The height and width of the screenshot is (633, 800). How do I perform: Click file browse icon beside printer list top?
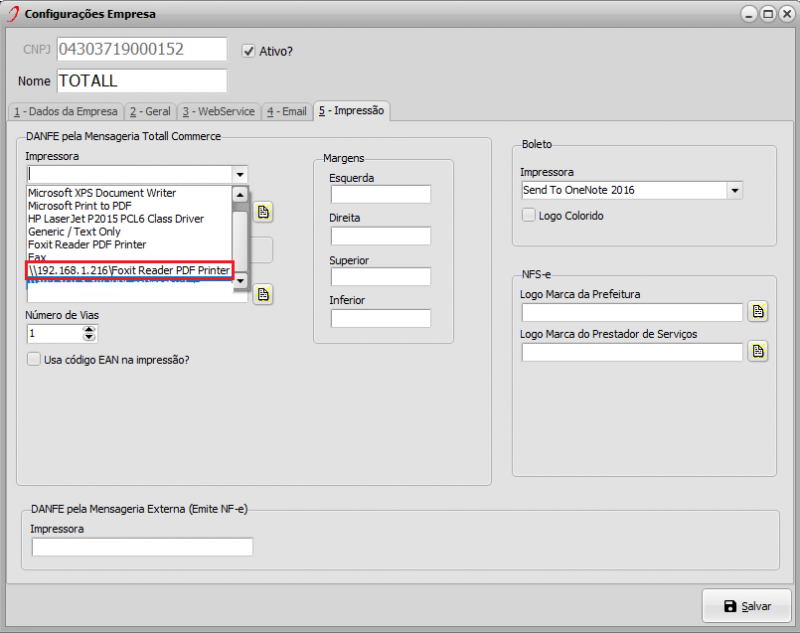point(263,212)
